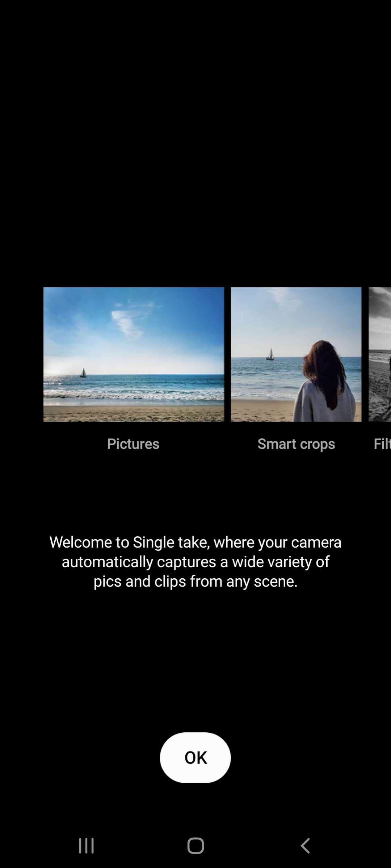
Task: Tap the partially visible Filters label
Action: tap(382, 444)
